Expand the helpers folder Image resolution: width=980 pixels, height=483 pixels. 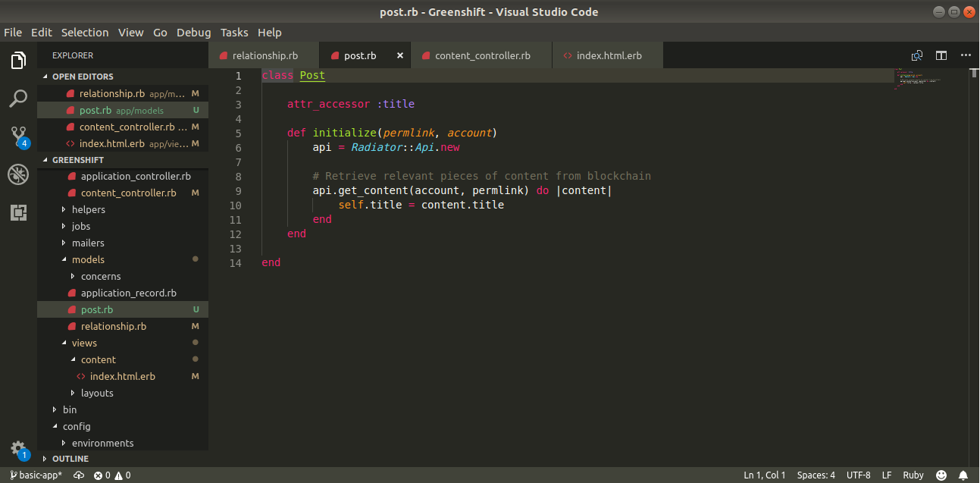[x=88, y=209]
